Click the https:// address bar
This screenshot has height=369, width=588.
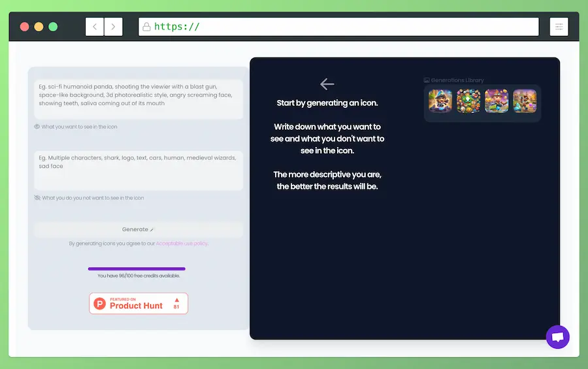click(x=340, y=27)
